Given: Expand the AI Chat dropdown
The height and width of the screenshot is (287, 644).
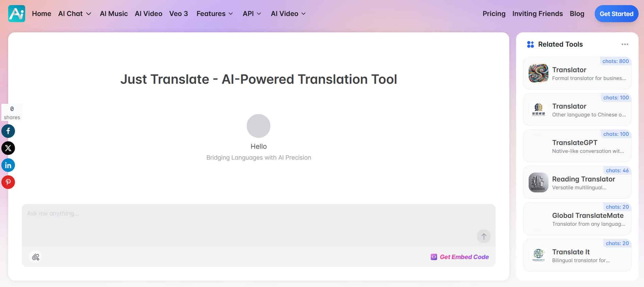Looking at the screenshot, I should (75, 14).
